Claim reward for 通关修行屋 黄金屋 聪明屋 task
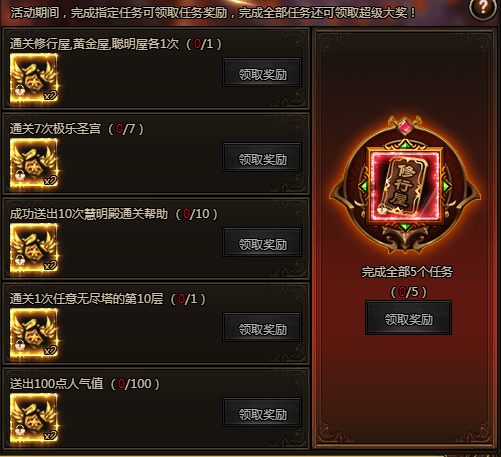Image resolution: width=501 pixels, height=457 pixels. (x=262, y=73)
